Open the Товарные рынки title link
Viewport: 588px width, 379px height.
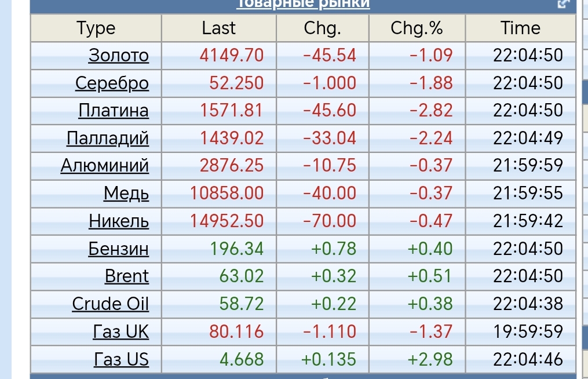click(303, 3)
